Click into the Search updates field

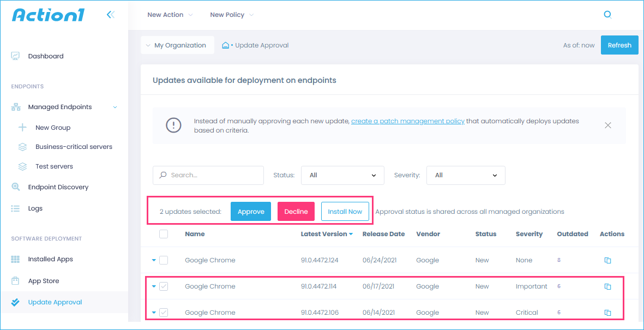[213, 175]
